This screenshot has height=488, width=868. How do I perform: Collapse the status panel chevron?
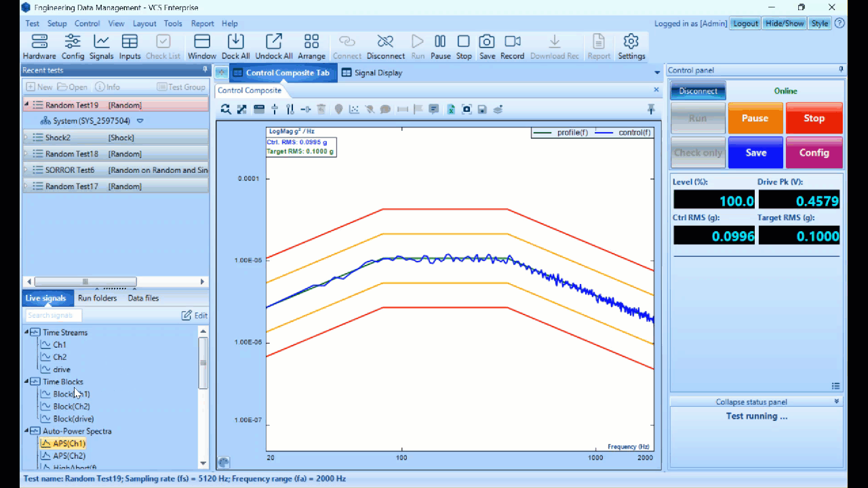[836, 402]
